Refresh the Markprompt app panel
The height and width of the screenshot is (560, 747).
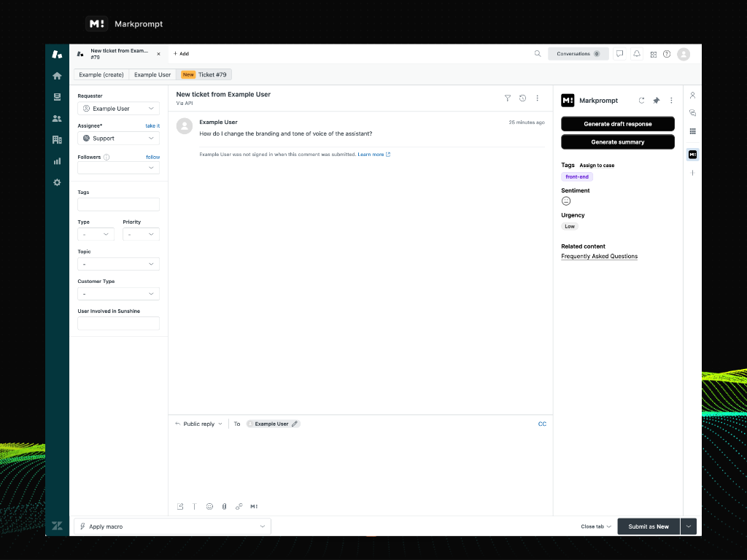[641, 101]
